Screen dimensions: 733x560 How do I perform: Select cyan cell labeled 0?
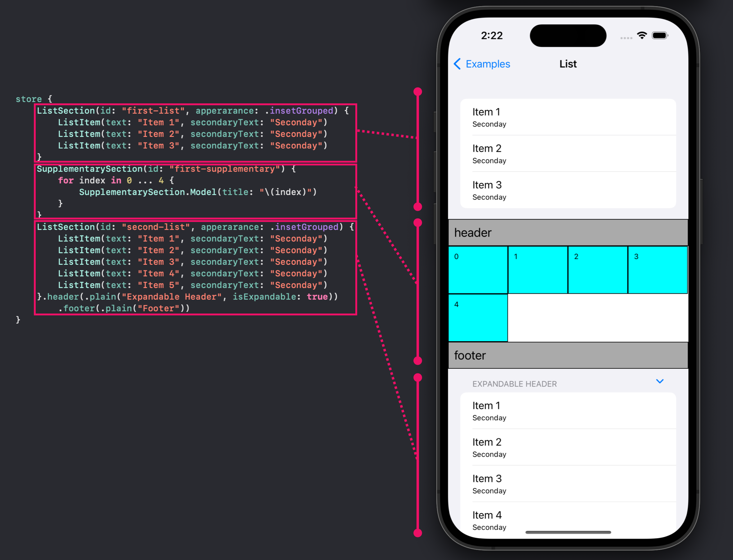(x=478, y=270)
